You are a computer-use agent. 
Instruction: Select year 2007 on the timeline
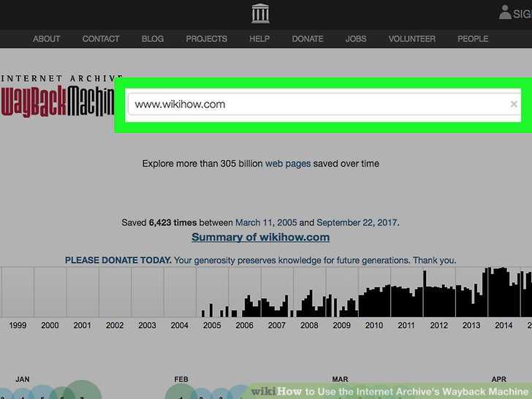[277, 325]
